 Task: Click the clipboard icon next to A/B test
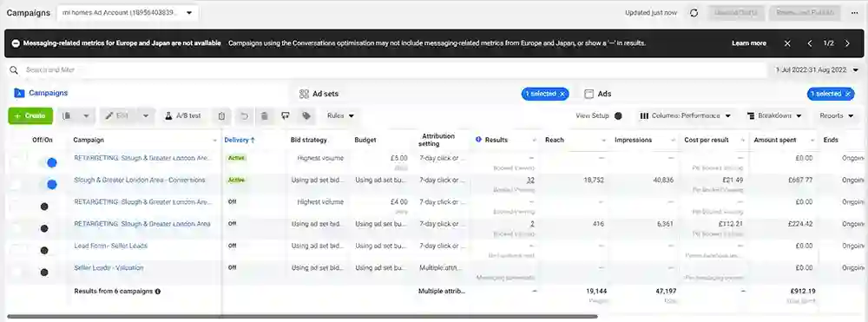[x=221, y=115]
